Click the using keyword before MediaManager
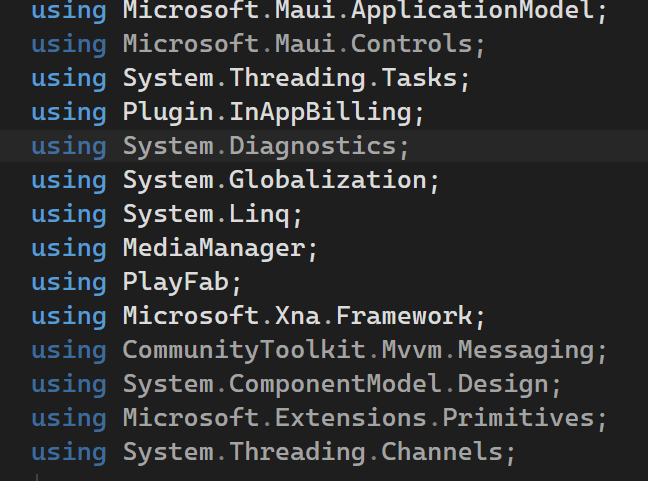This screenshot has height=481, width=648. tap(69, 249)
